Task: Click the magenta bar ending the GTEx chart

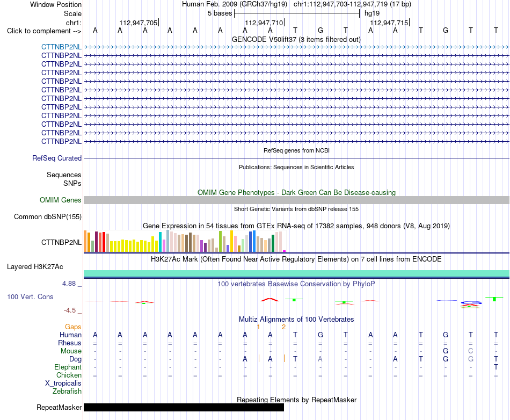Action: click(x=285, y=251)
